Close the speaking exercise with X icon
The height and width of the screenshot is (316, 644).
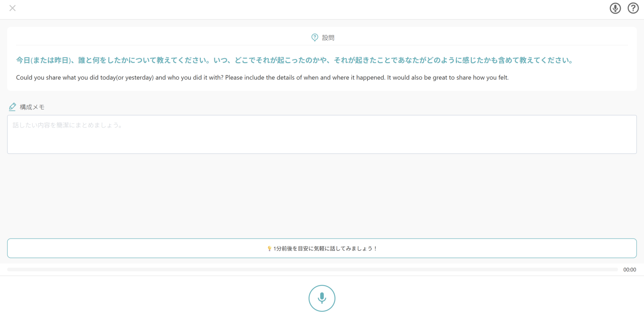click(x=12, y=8)
